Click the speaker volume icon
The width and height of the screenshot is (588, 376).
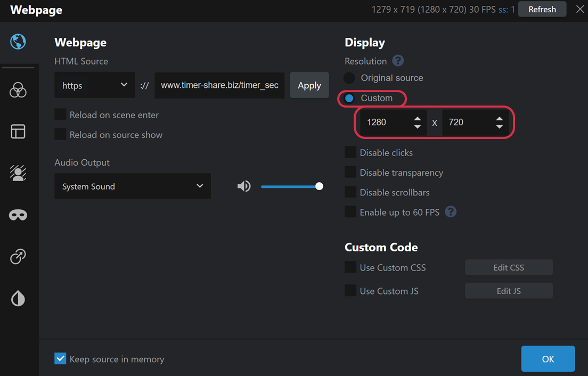pyautogui.click(x=244, y=186)
